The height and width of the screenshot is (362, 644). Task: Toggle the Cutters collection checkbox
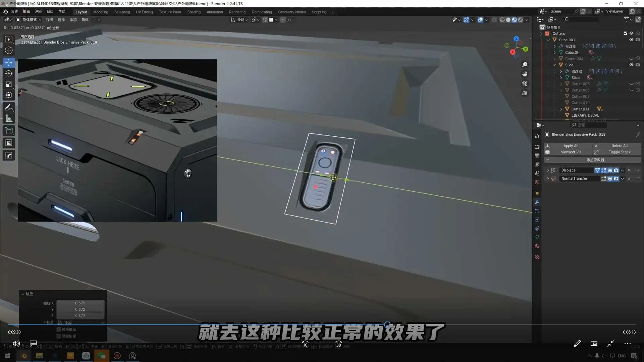625,34
